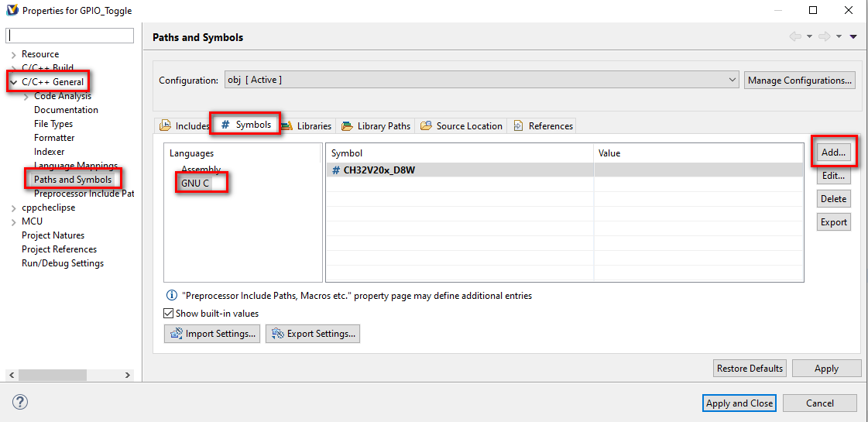Click the Add... button
This screenshot has width=868, height=422.
click(x=834, y=153)
